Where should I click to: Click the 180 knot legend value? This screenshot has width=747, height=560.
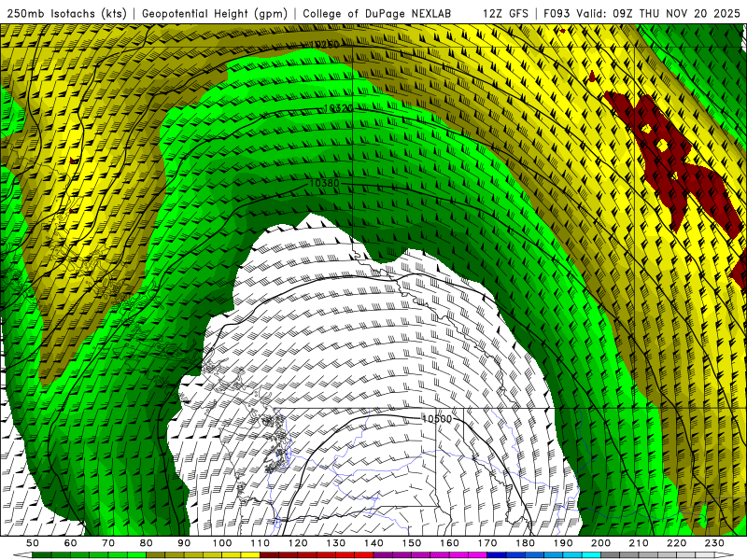(x=526, y=543)
